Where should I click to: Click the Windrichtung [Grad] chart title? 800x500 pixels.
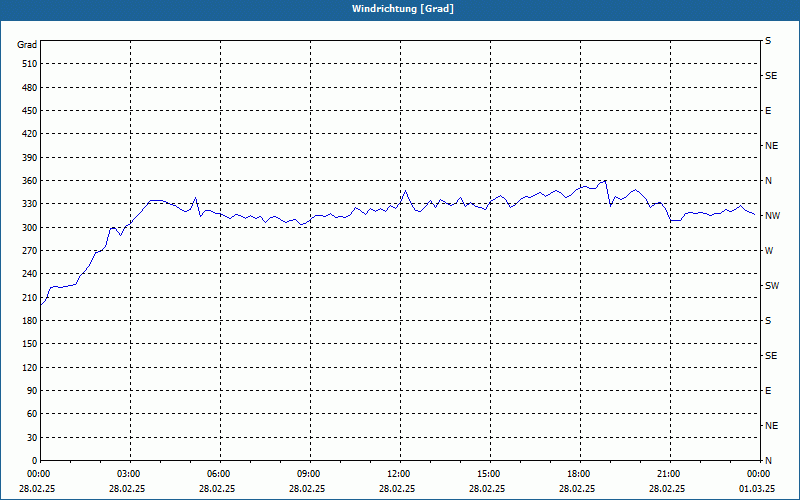point(403,9)
